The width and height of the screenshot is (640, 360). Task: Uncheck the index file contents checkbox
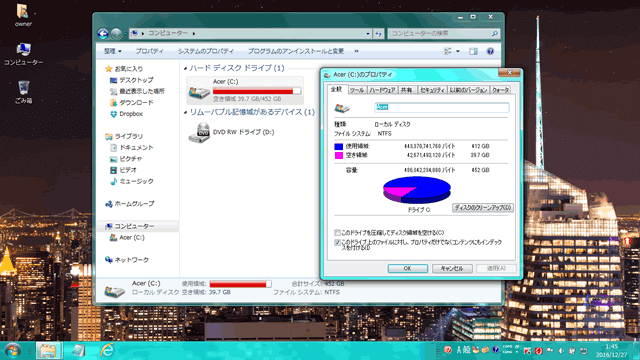pos(337,242)
